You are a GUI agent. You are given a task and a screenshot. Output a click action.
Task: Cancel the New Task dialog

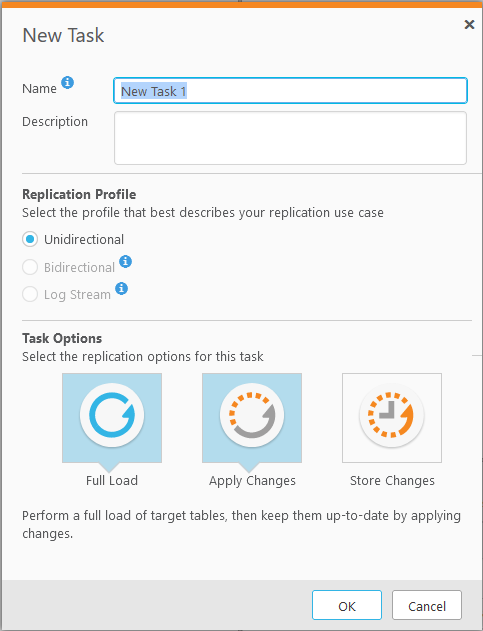coord(427,605)
